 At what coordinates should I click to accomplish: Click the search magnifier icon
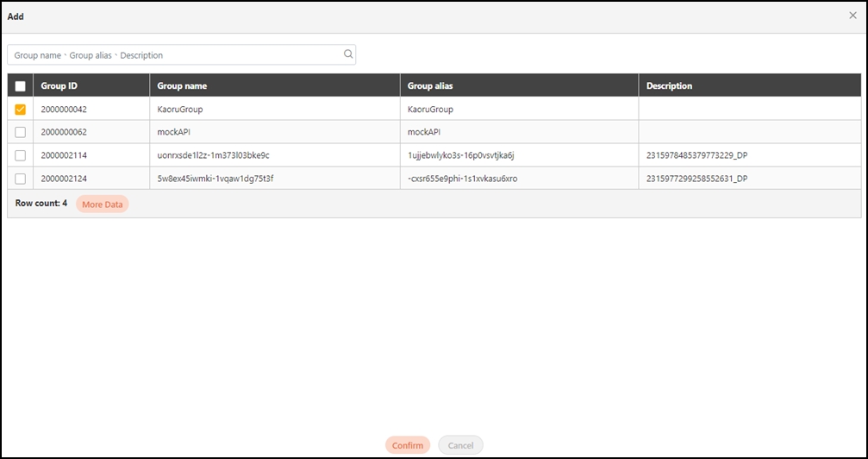point(348,54)
